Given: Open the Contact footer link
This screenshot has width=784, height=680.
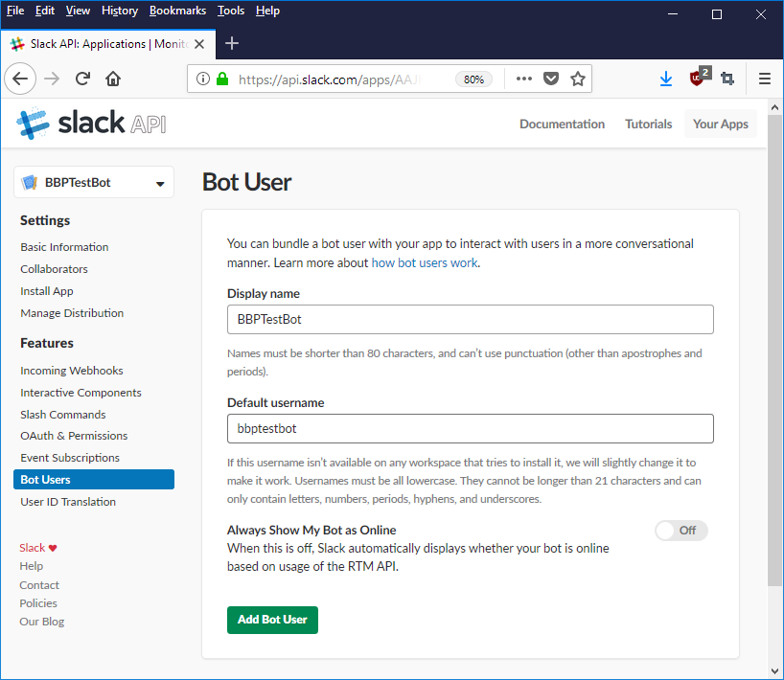Looking at the screenshot, I should tap(39, 585).
